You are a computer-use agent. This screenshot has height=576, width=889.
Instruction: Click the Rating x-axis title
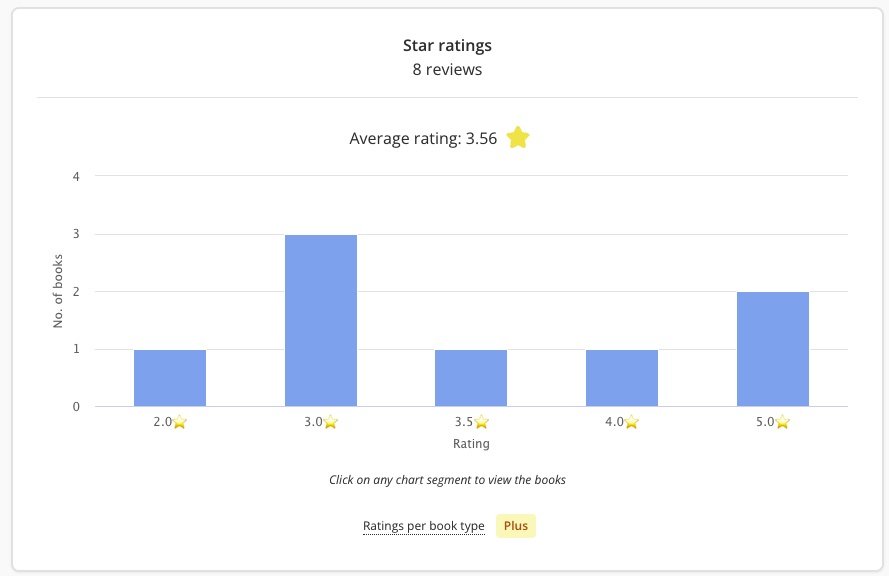pyautogui.click(x=471, y=444)
